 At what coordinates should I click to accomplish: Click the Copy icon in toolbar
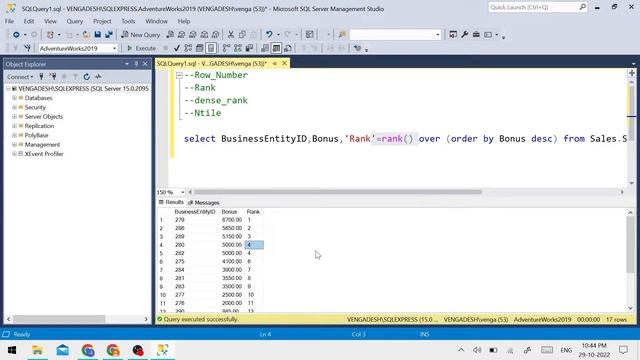click(x=242, y=35)
